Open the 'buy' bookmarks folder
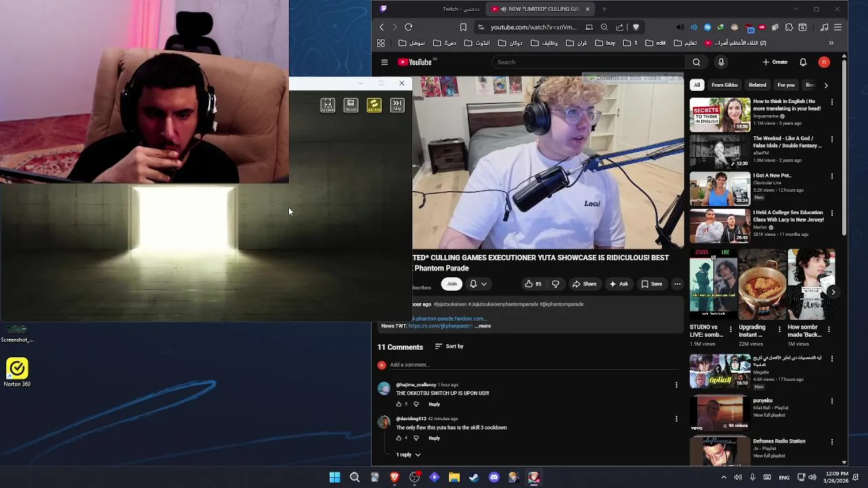The image size is (868, 488). pyautogui.click(x=606, y=43)
